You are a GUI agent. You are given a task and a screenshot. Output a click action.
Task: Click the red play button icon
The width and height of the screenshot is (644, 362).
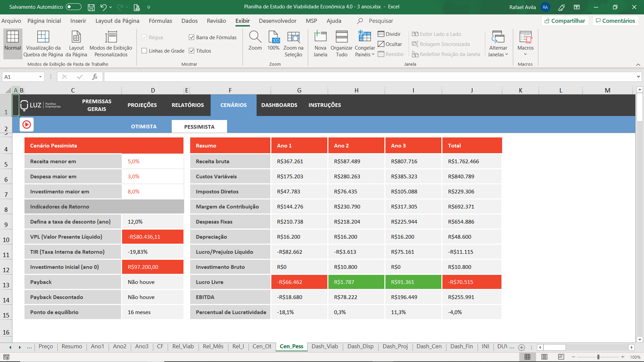(26, 125)
